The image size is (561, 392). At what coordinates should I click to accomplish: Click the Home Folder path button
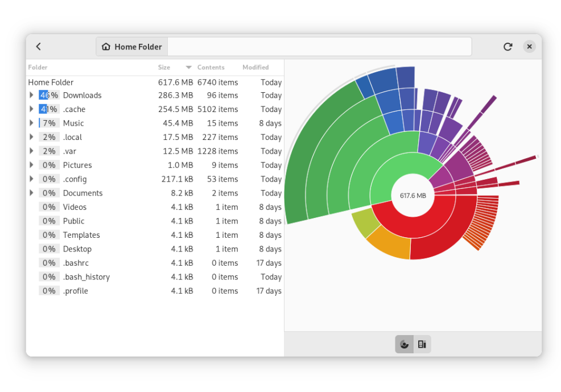131,47
